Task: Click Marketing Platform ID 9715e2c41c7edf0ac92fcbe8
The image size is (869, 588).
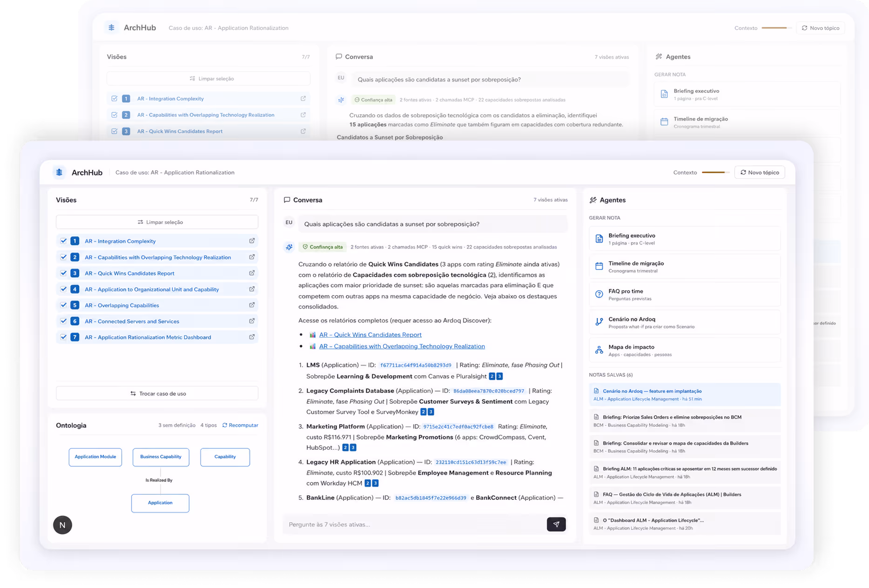Action: 458,426
